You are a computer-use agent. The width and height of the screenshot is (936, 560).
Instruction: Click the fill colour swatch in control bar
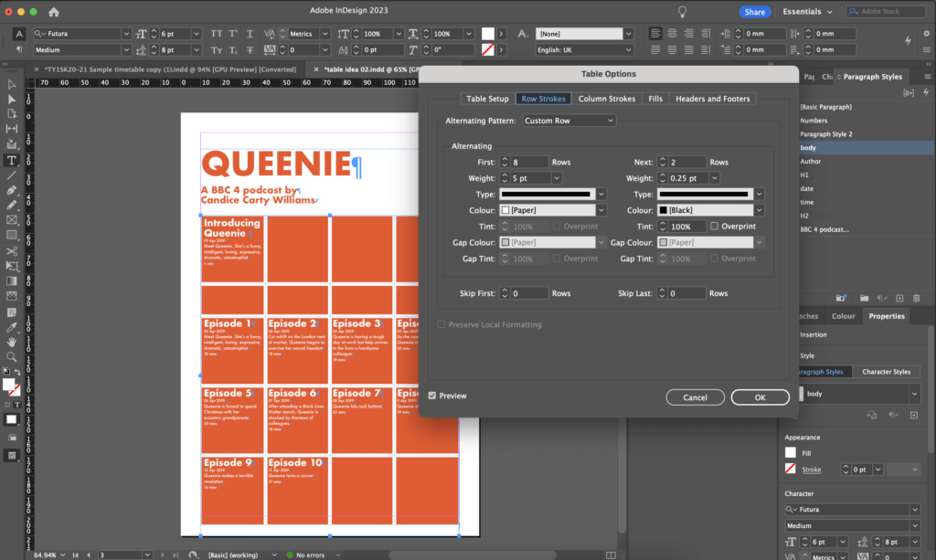tap(488, 34)
